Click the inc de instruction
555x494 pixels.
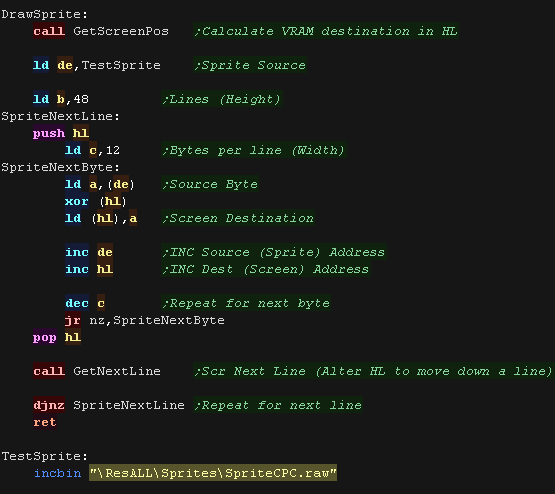(x=89, y=252)
